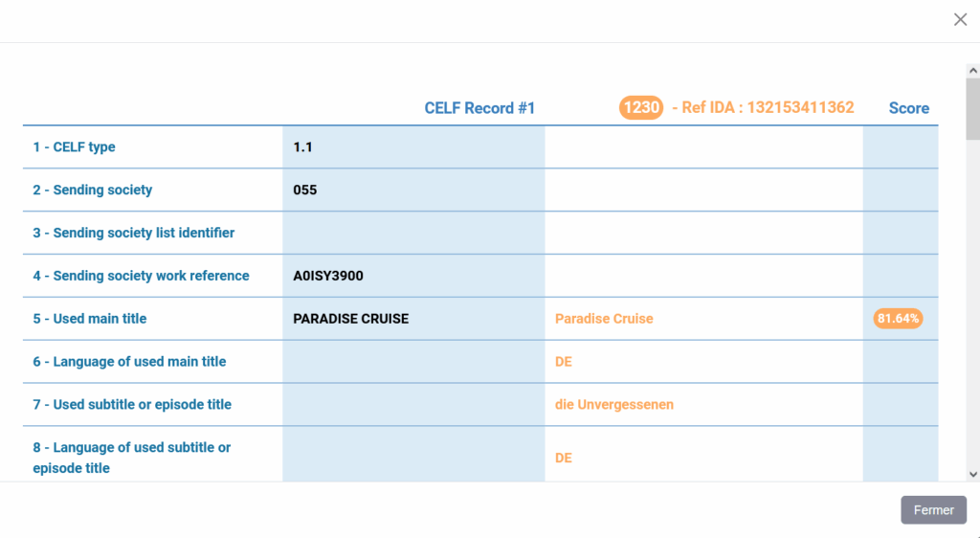
Task: Click the CELF Record #1 header
Action: point(479,108)
